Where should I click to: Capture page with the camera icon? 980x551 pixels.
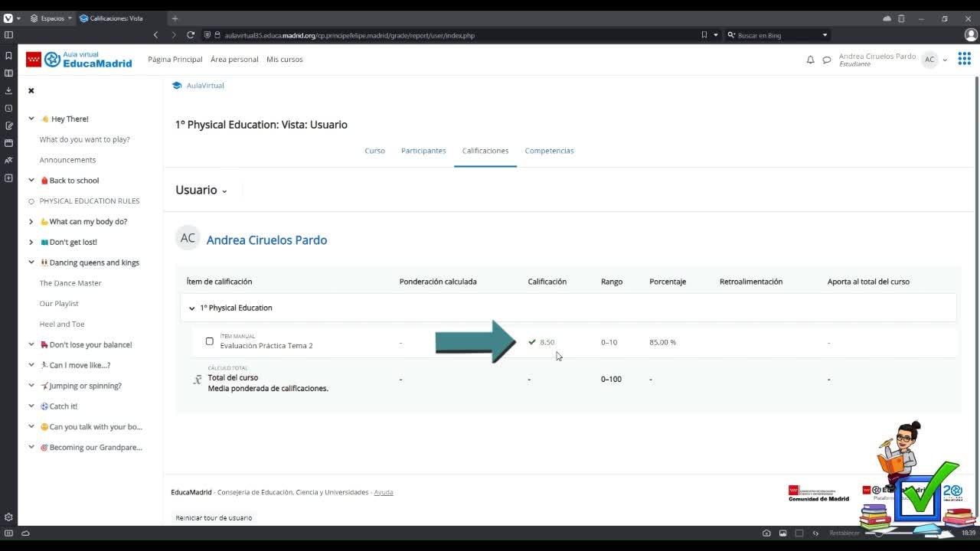pyautogui.click(x=766, y=533)
